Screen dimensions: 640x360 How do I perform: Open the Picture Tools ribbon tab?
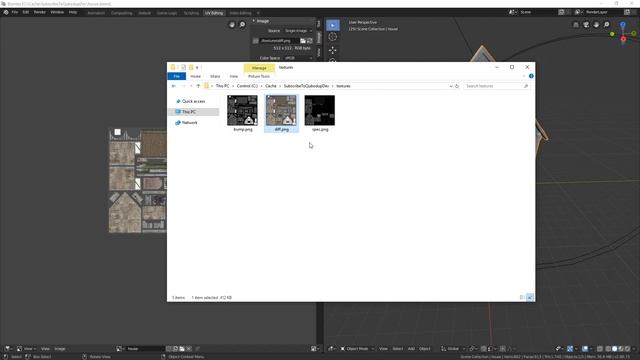point(259,76)
